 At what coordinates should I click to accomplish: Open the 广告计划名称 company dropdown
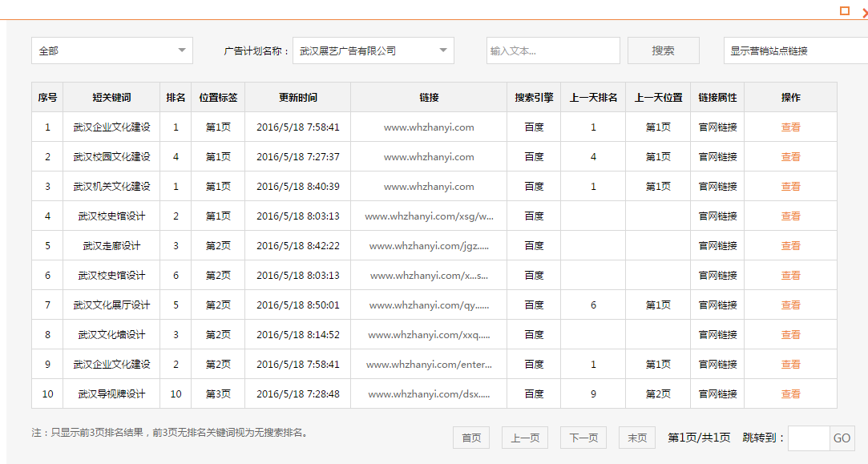coord(373,50)
